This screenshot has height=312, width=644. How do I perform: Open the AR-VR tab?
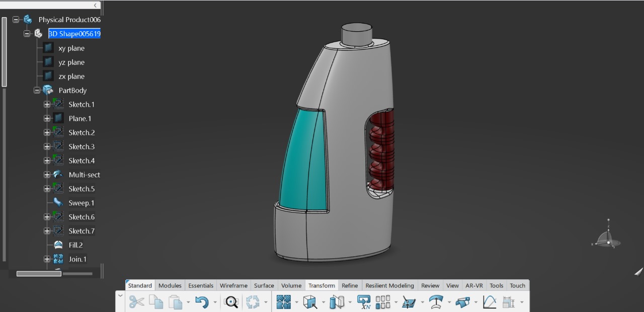tap(474, 285)
